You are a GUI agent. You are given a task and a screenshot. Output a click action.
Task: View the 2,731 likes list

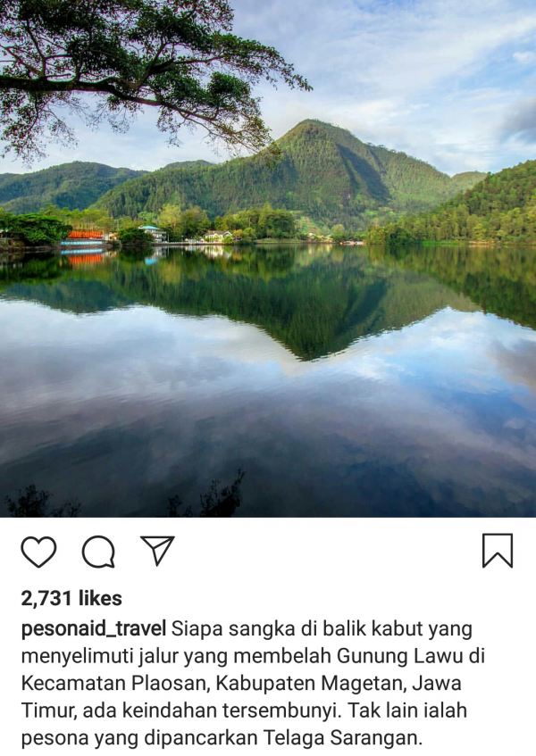(x=71, y=598)
